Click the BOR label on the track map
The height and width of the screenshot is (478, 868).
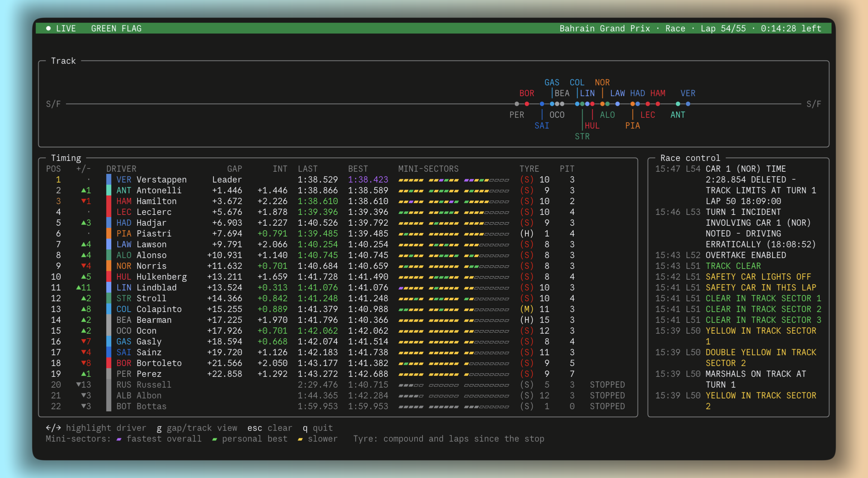526,93
